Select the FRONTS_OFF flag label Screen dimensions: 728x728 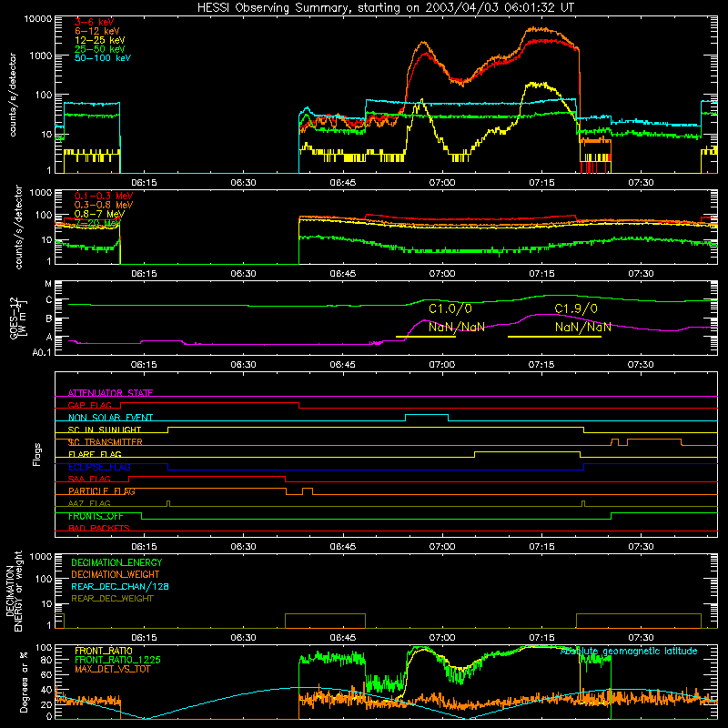click(x=96, y=516)
